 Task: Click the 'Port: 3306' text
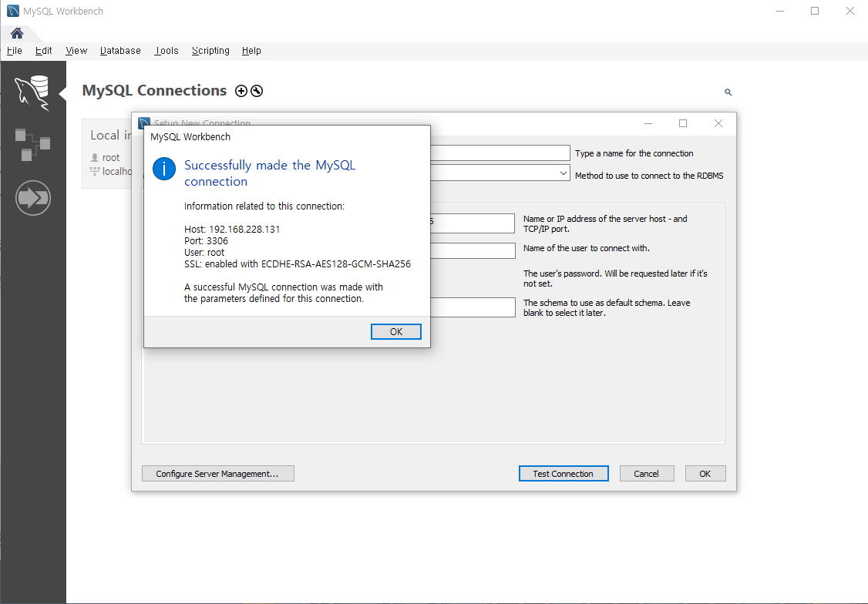[206, 240]
